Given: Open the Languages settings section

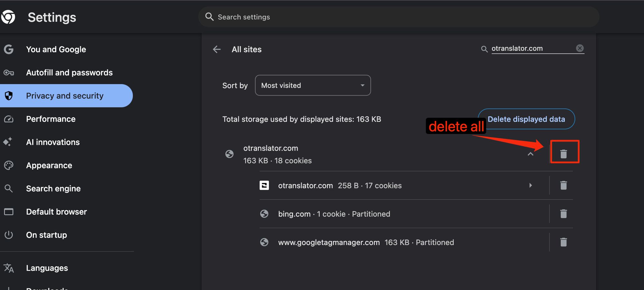Looking at the screenshot, I should (x=47, y=268).
